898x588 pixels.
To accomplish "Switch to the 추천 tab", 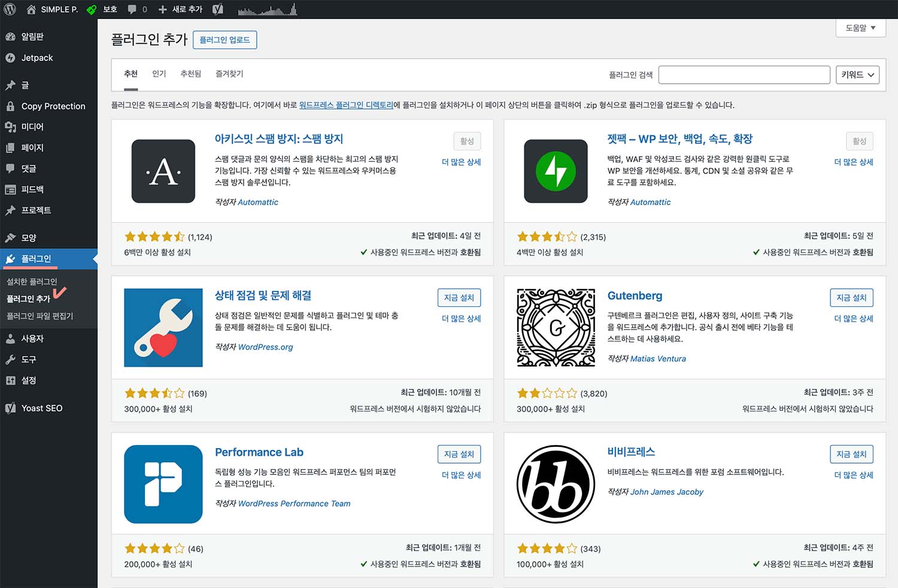I will (x=131, y=74).
